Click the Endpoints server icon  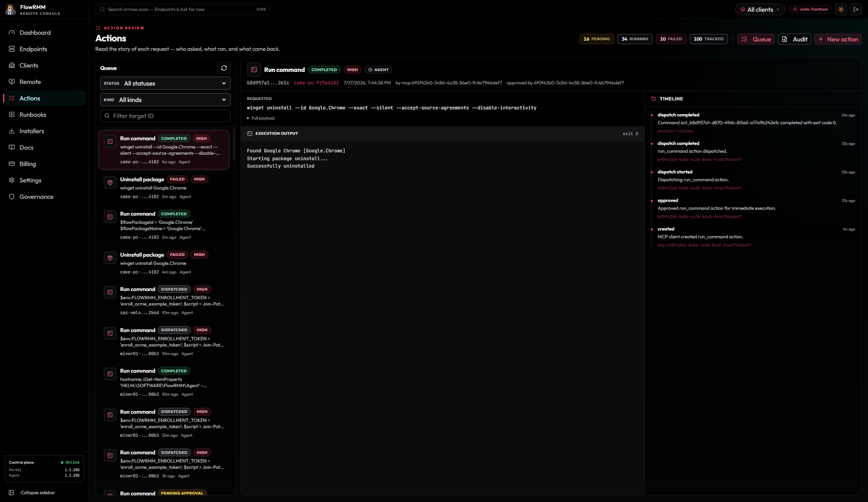[x=12, y=49]
